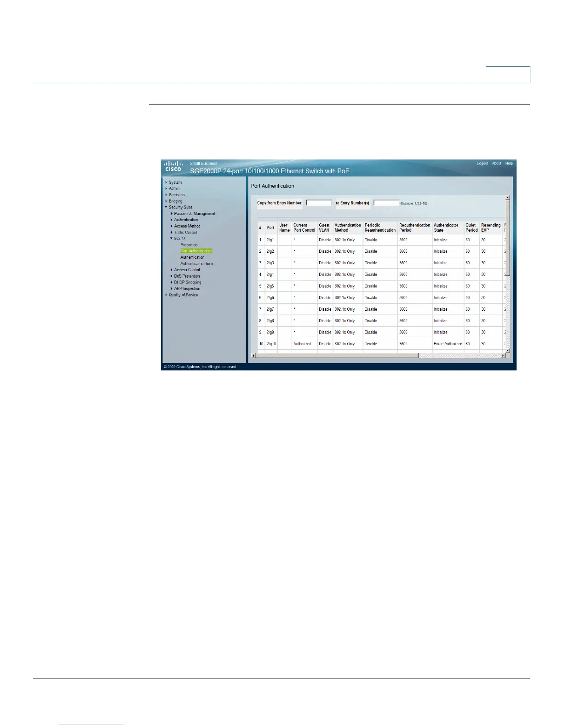Image resolution: width=563 pixels, height=728 pixels.
Task: Expand the Bridging tree arrow
Action: pyautogui.click(x=166, y=201)
